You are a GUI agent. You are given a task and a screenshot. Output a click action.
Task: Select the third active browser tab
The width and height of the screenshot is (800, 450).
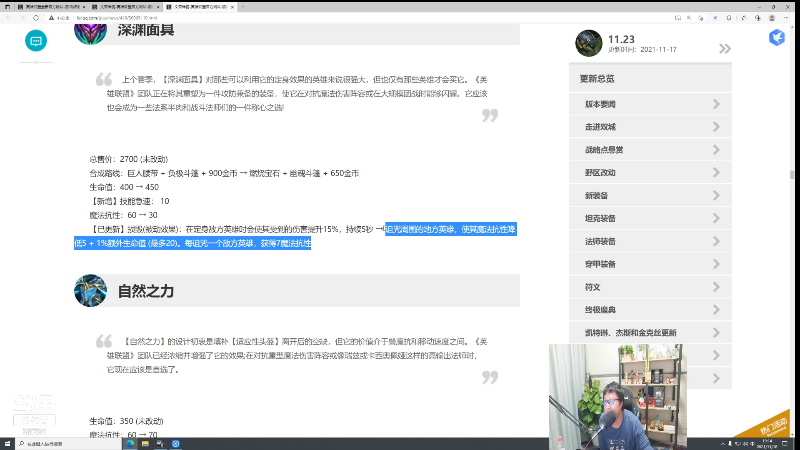click(x=200, y=7)
